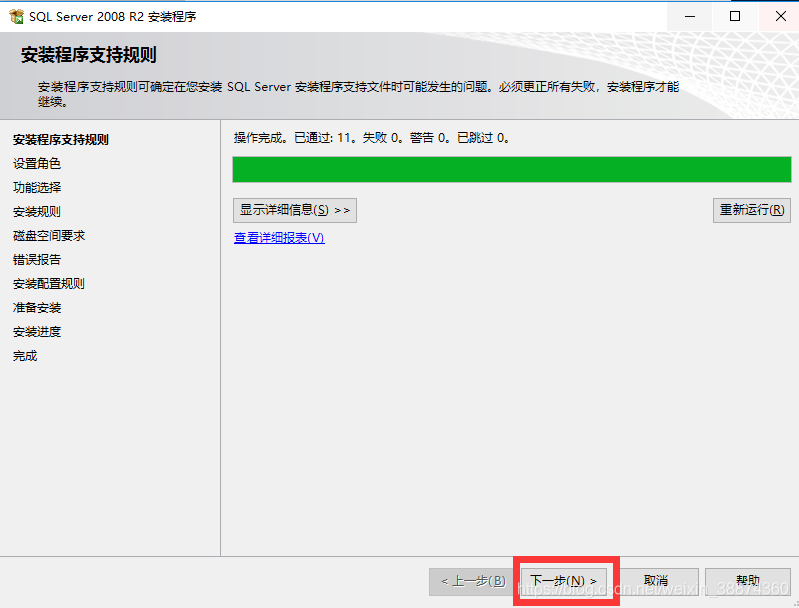The height and width of the screenshot is (608, 799).
Task: Select the 安装程序支持规则 step in sidebar
Action: tap(61, 140)
